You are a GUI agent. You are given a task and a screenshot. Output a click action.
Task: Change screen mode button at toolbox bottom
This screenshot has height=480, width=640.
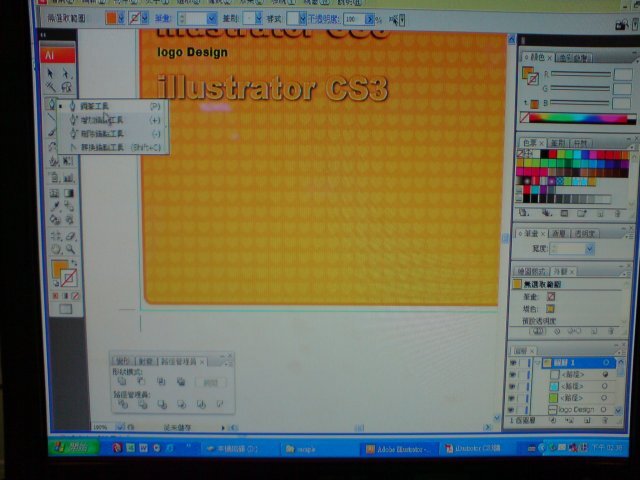[x=65, y=309]
